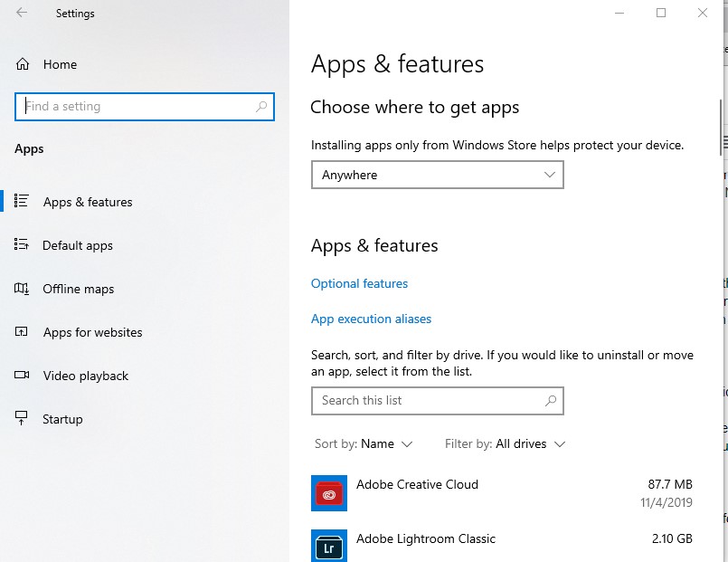Image resolution: width=728 pixels, height=562 pixels.
Task: Select the Adobe Lightroom Classic entry
Action: [x=501, y=544]
